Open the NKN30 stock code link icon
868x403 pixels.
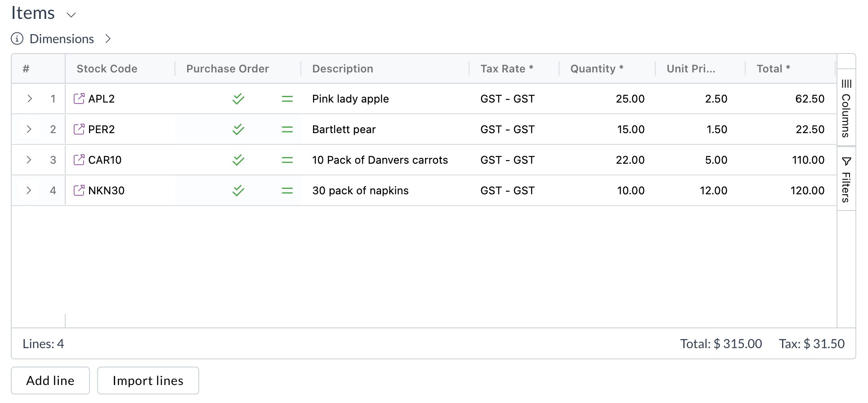(x=79, y=190)
